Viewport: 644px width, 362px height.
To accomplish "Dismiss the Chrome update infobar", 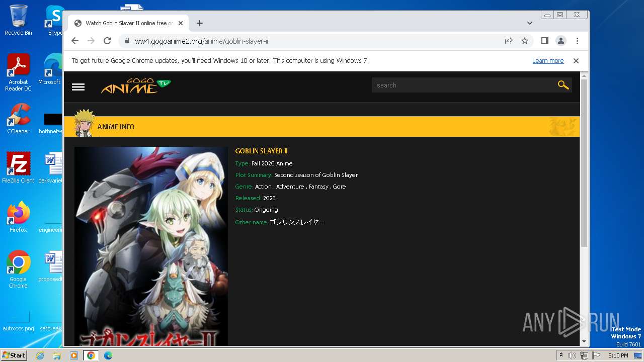I will (x=576, y=61).
